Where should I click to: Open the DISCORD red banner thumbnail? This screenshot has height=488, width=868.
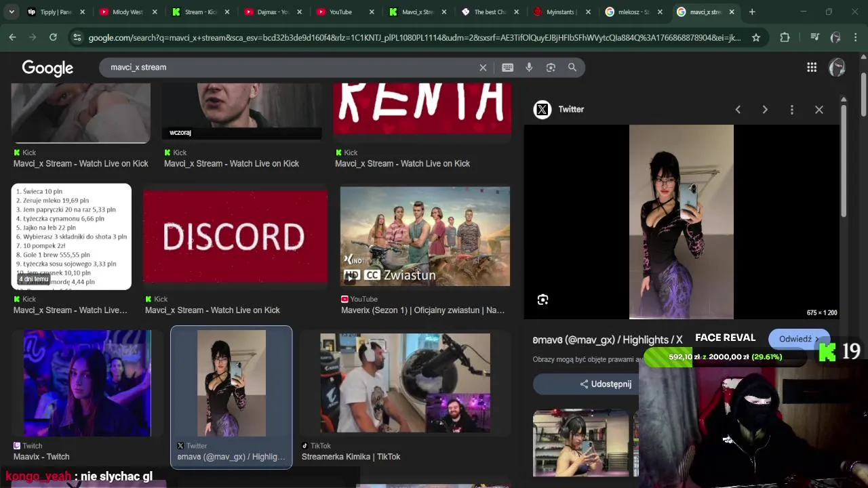click(x=235, y=236)
